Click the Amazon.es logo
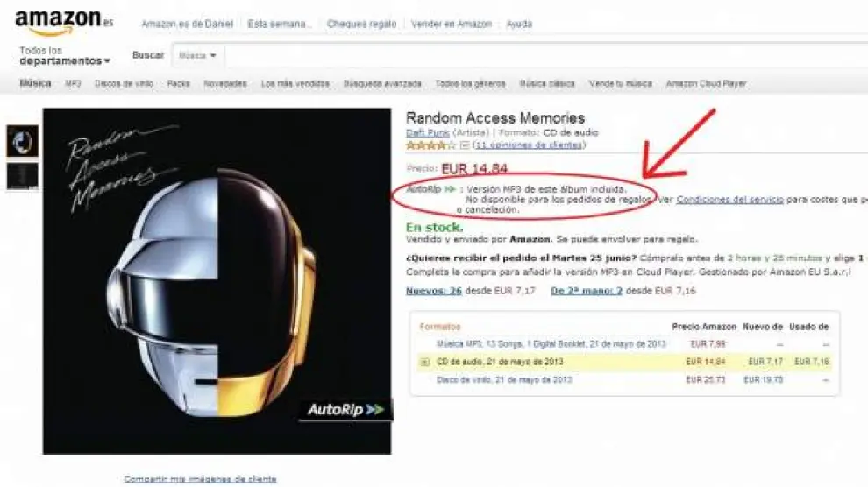 (64, 21)
